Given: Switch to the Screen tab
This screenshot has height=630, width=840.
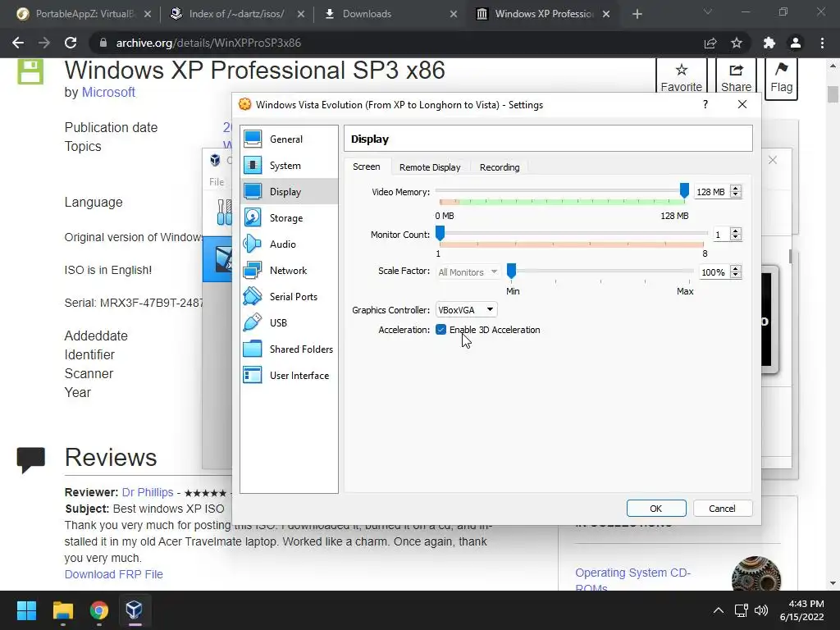Looking at the screenshot, I should pyautogui.click(x=367, y=167).
